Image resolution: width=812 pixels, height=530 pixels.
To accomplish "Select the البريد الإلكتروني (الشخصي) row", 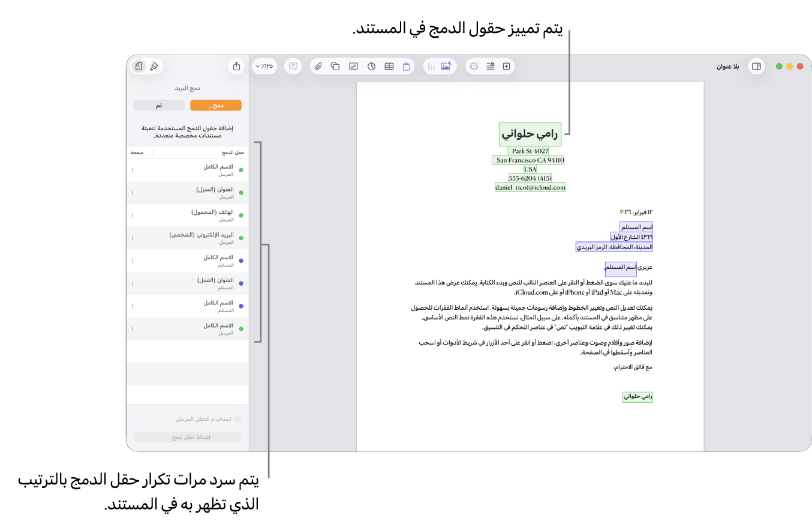I will [x=188, y=238].
